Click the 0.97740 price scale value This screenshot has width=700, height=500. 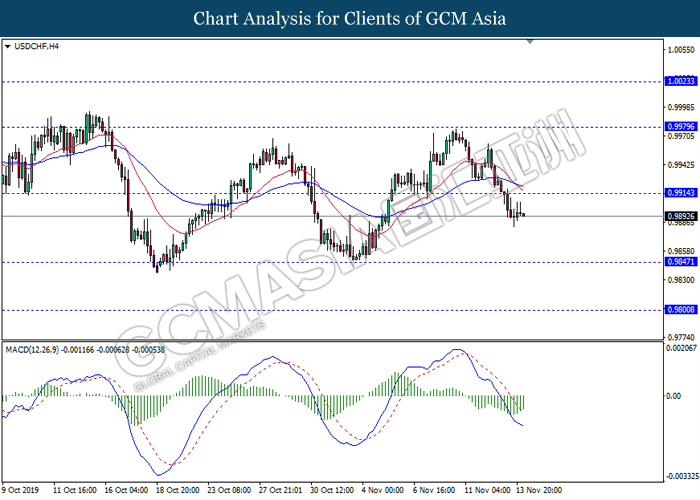[681, 338]
